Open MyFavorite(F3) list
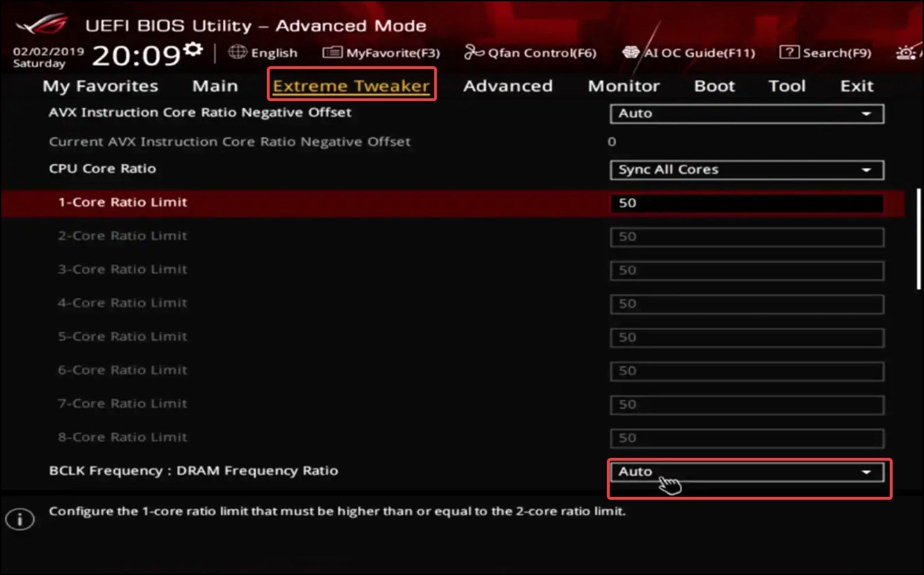 (x=382, y=52)
